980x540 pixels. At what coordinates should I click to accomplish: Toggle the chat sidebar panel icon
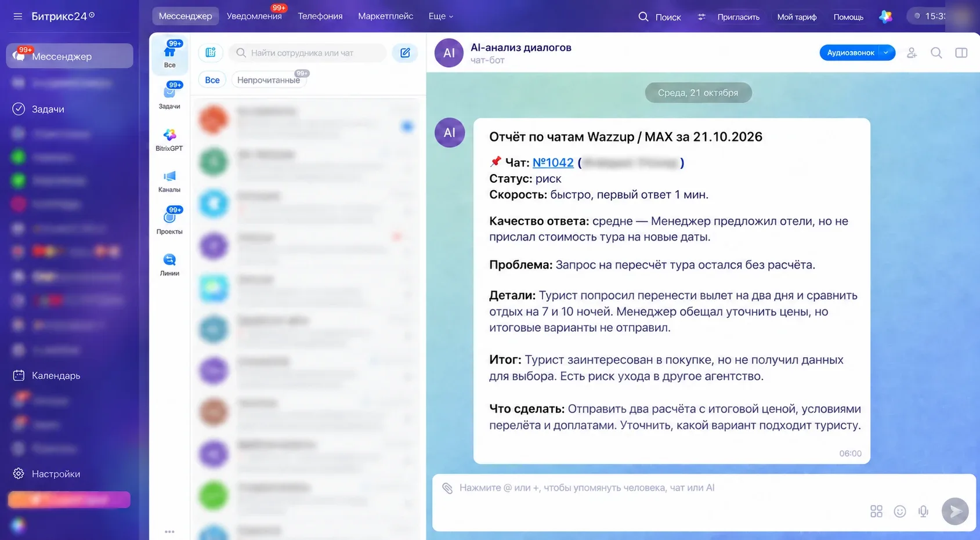point(961,53)
